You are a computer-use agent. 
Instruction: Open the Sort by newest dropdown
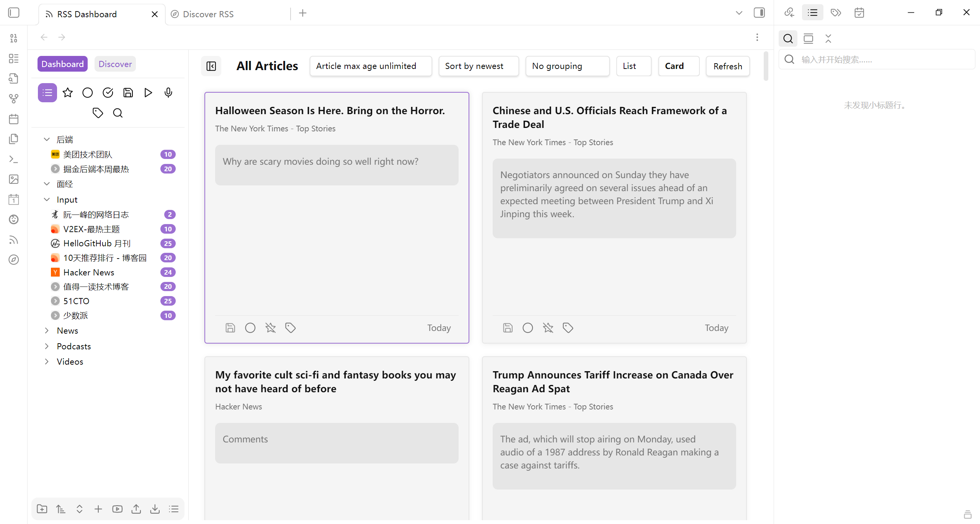479,66
